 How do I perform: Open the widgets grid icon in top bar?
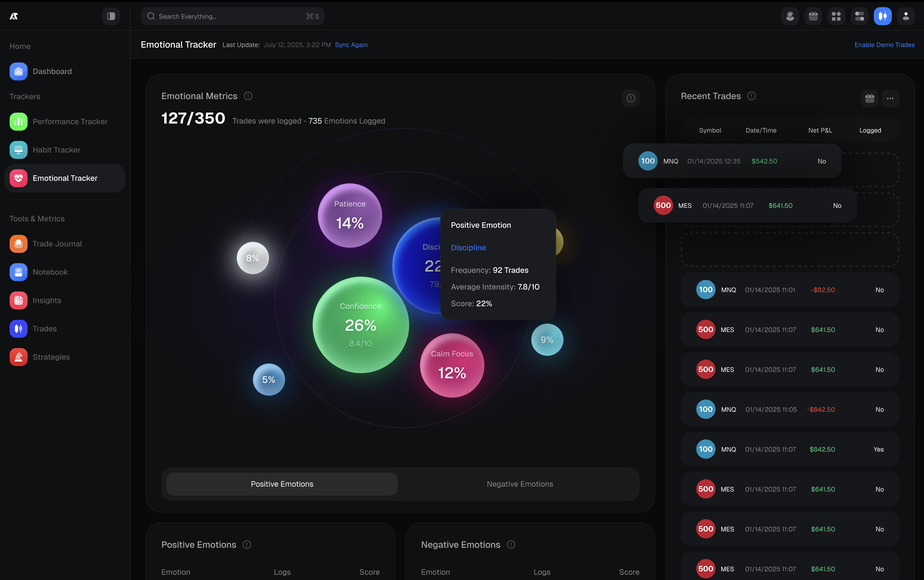(836, 16)
